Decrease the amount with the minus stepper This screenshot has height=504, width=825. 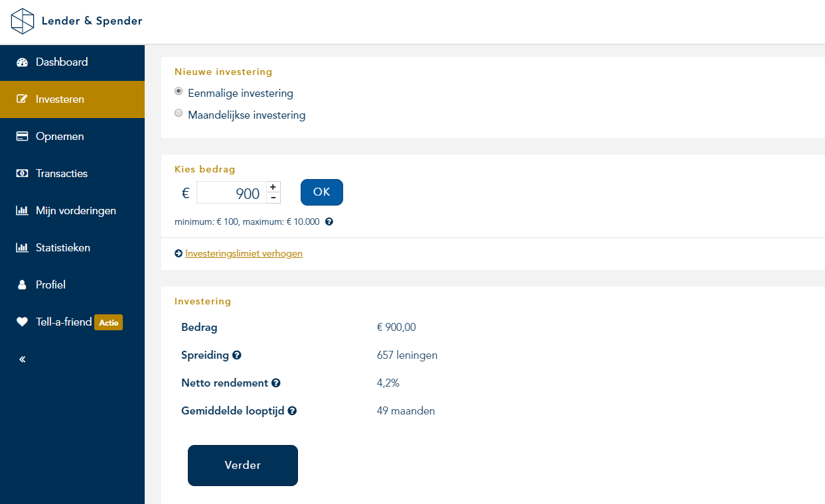273,198
